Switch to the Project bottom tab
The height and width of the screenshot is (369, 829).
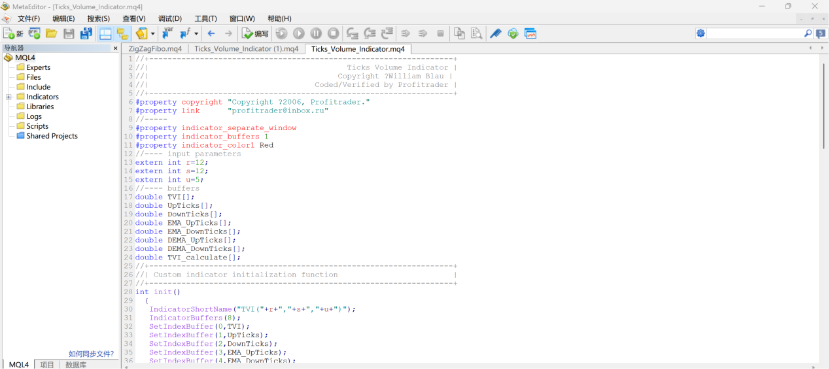(47, 365)
